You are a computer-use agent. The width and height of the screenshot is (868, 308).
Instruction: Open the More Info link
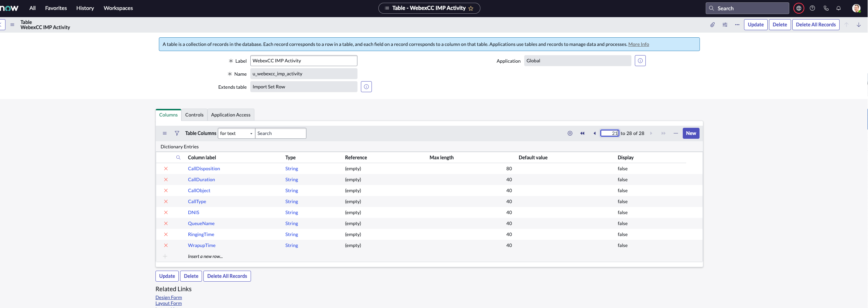(639, 44)
